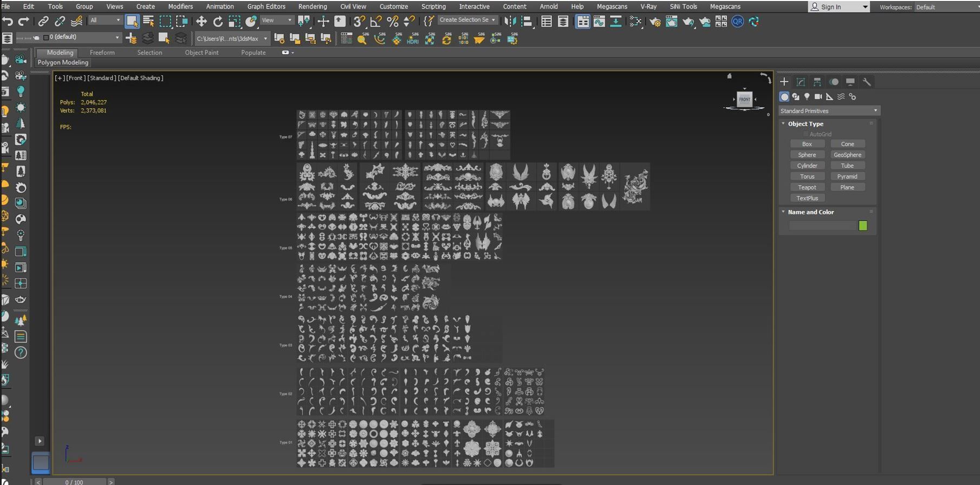The width and height of the screenshot is (980, 485).
Task: Switch to the Hierarchy command panel tab
Action: [817, 82]
